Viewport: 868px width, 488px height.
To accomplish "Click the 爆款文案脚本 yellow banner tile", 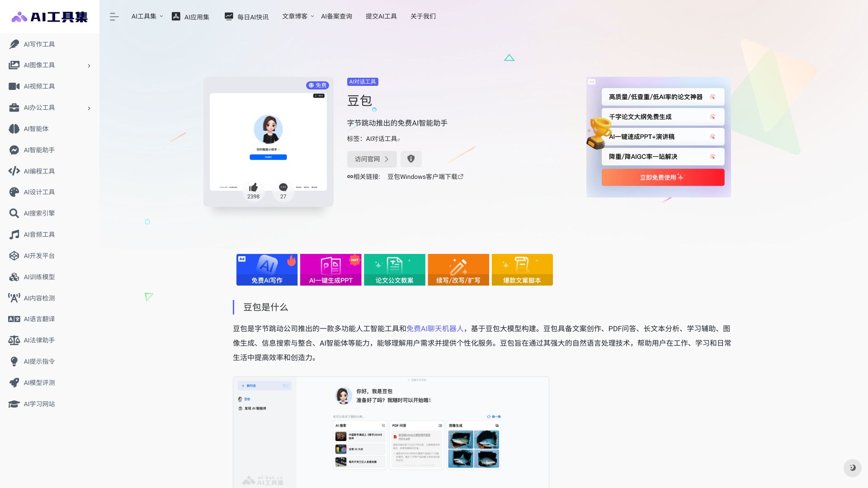I will (522, 270).
